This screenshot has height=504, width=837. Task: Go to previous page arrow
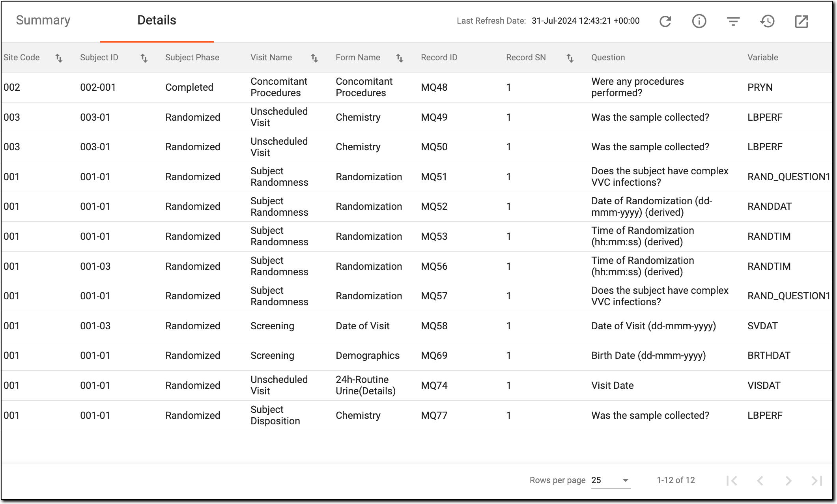coord(760,480)
